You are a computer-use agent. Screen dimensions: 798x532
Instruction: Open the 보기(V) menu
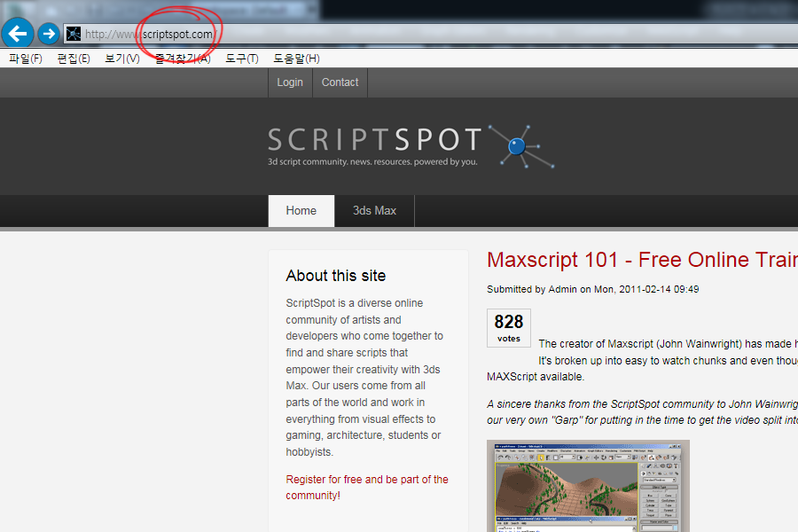pyautogui.click(x=122, y=59)
